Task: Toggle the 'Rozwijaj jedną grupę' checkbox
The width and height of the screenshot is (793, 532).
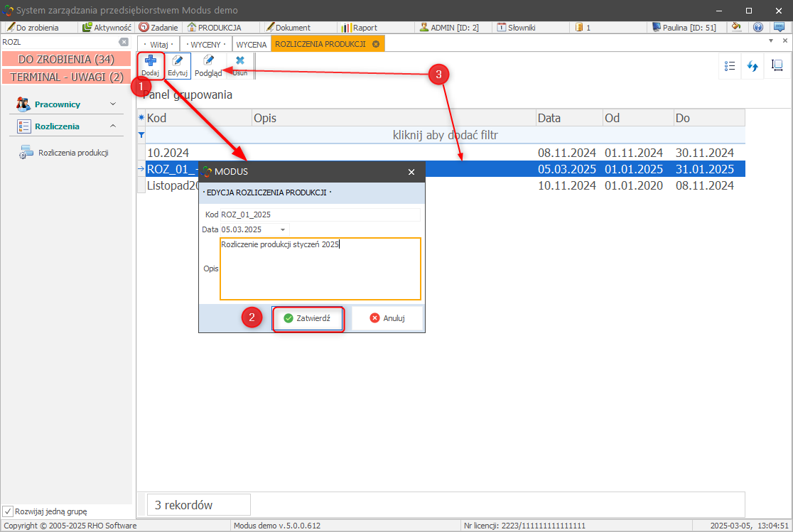Action: [x=8, y=511]
